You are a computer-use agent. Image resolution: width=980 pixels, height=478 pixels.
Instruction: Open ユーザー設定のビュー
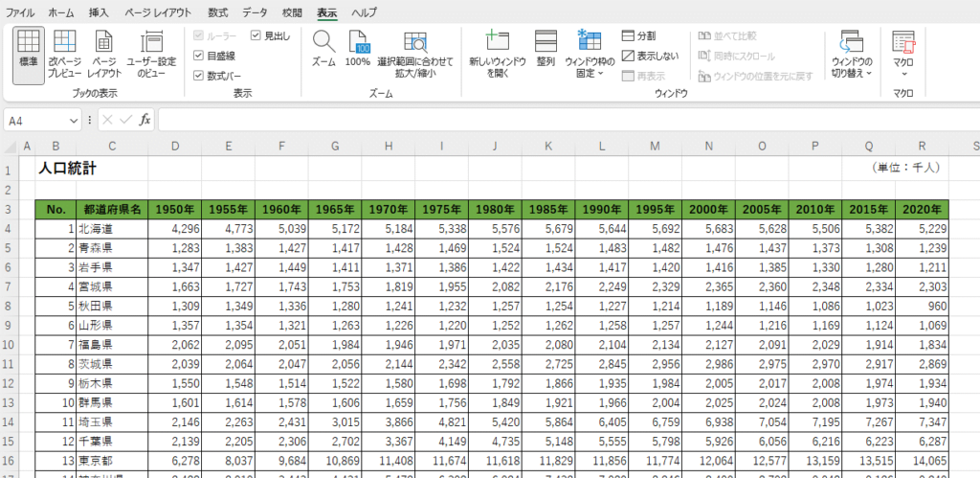(x=151, y=55)
